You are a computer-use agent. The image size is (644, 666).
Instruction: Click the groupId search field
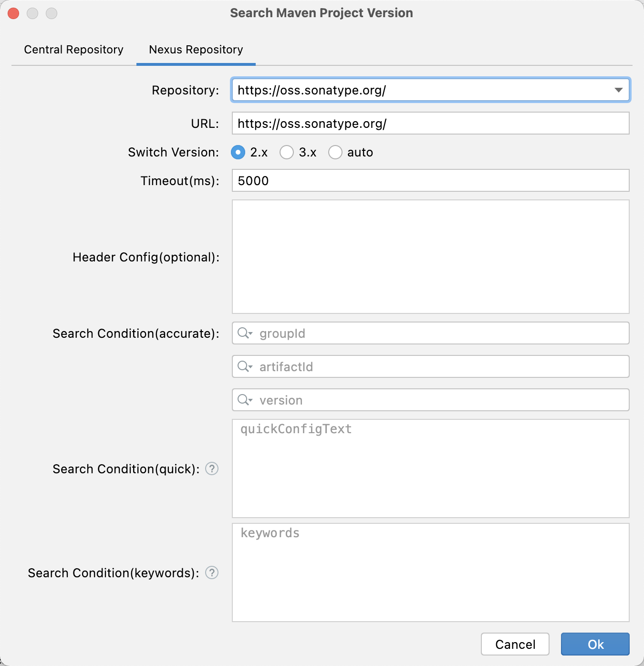(431, 333)
